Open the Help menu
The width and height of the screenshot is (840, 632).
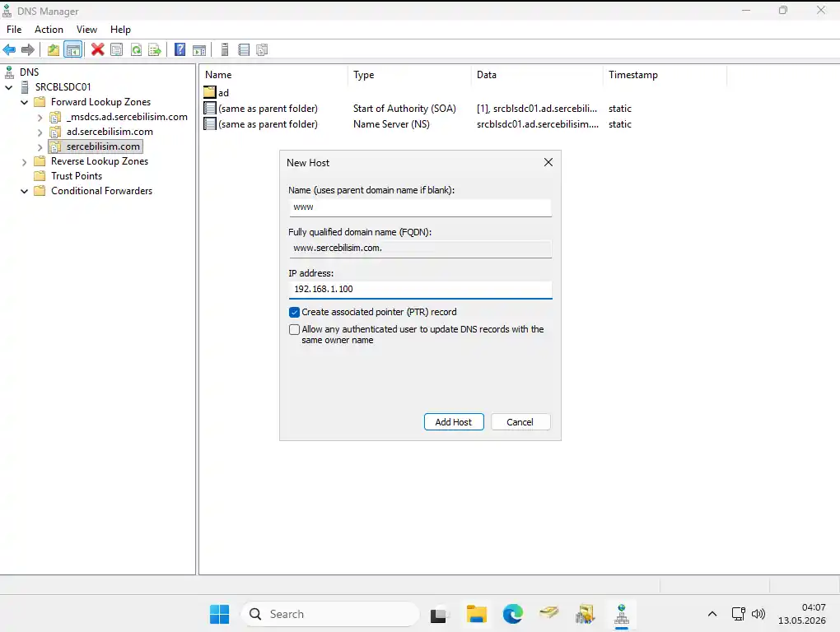pos(120,30)
